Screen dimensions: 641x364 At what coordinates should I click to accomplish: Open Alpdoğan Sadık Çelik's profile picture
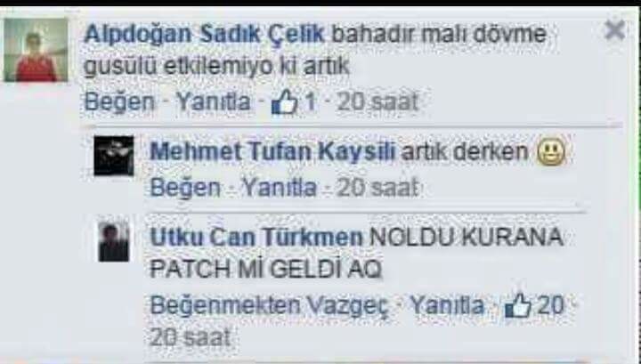tap(36, 50)
